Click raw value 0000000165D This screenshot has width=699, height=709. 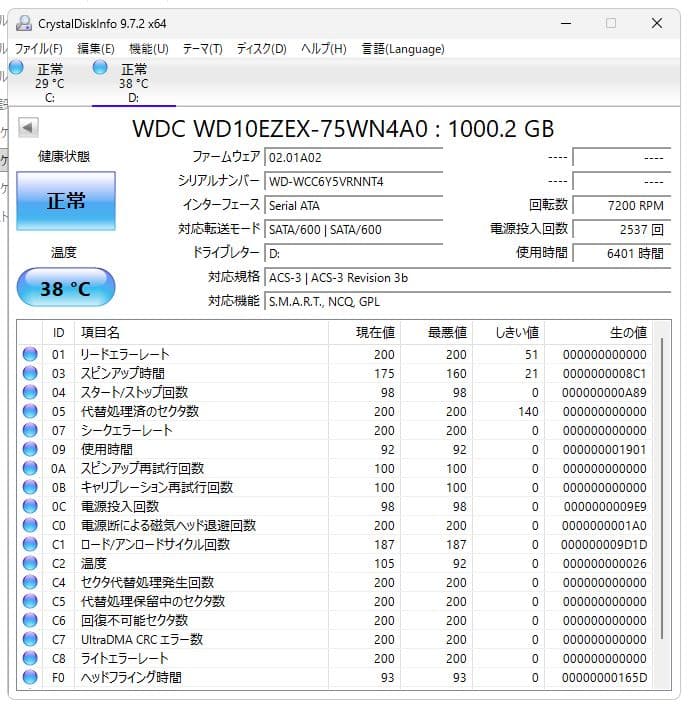coord(605,678)
